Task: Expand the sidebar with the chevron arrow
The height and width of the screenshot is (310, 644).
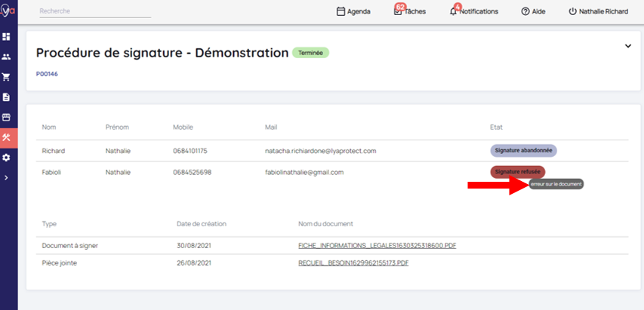Action: click(x=7, y=178)
